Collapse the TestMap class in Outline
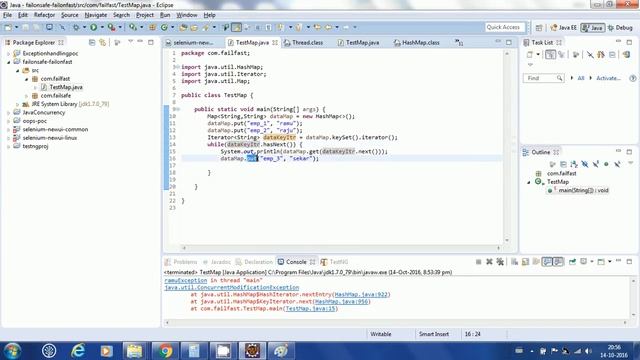Viewport: 640px width, 360px height. (x=529, y=182)
